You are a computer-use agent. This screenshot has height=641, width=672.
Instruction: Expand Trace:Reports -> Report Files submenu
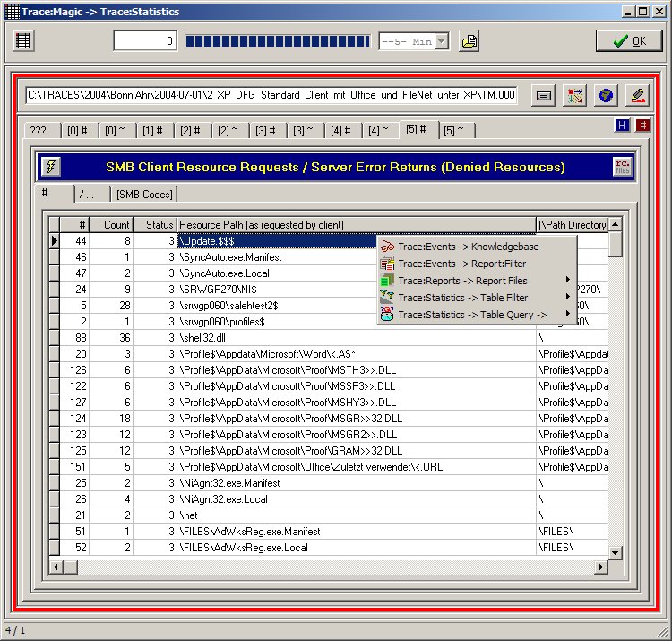[x=475, y=281]
